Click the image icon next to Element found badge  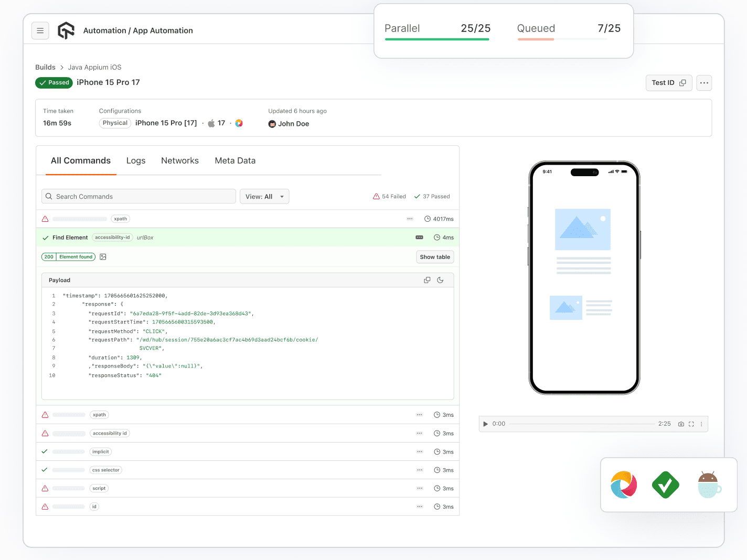103,256
